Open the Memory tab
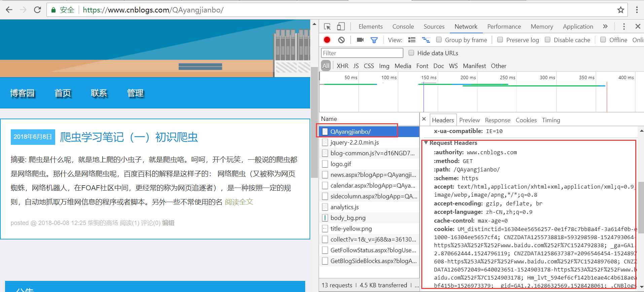 542,27
